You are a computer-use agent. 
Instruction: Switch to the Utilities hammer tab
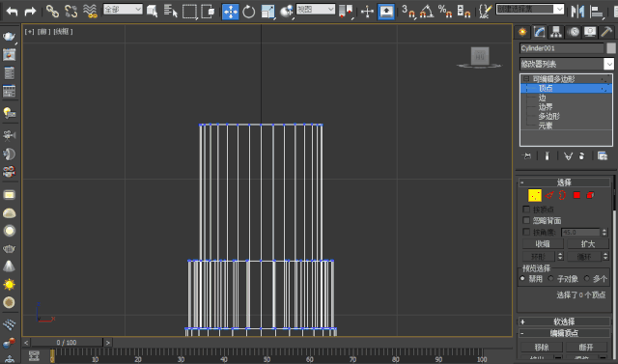point(607,32)
